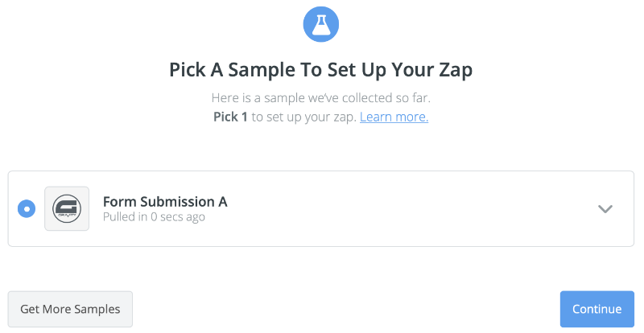This screenshot has width=644, height=333.
Task: Click the 'Pulled in 0 secs ago' text
Action: click(x=154, y=217)
